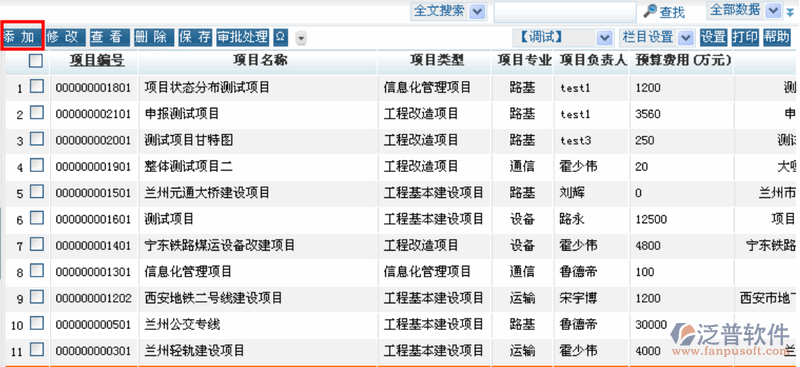
Task: Click into the search text field
Action: coord(565,12)
